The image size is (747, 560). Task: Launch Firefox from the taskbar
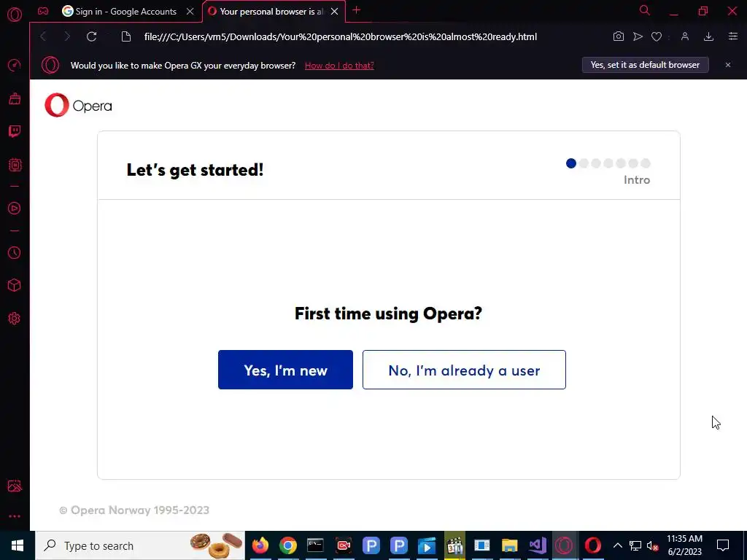260,545
